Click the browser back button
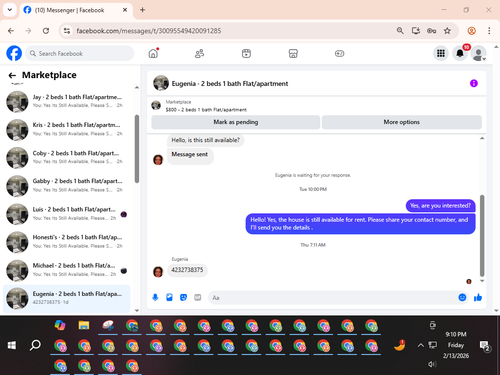 (11, 31)
